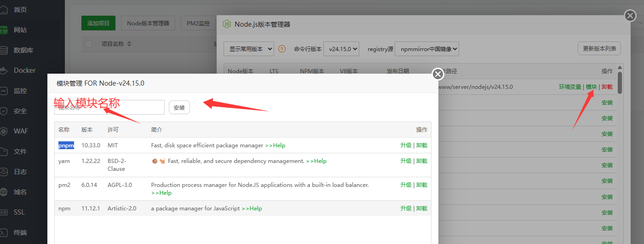Sort by 项目名称 using the sort arrows
The image size is (644, 244).
tap(129, 44)
